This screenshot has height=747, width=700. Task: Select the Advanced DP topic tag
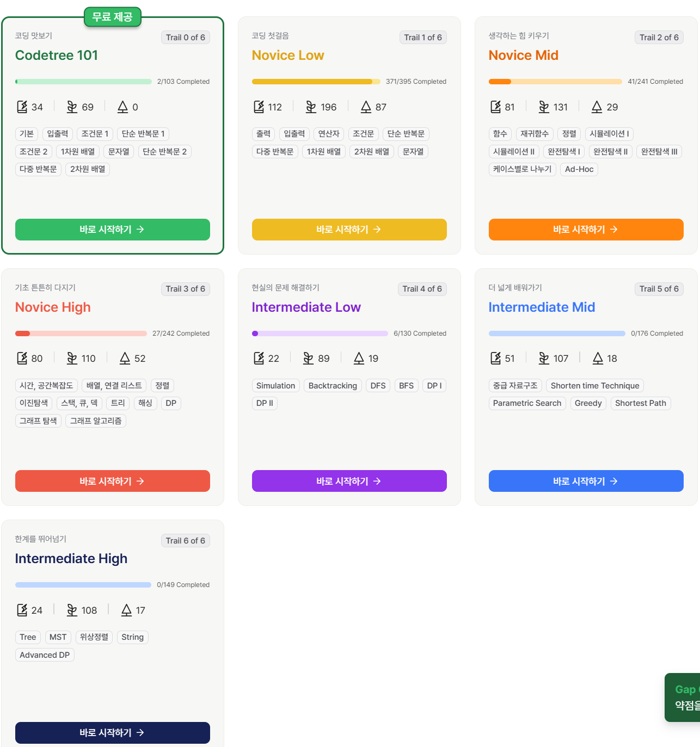coord(45,655)
